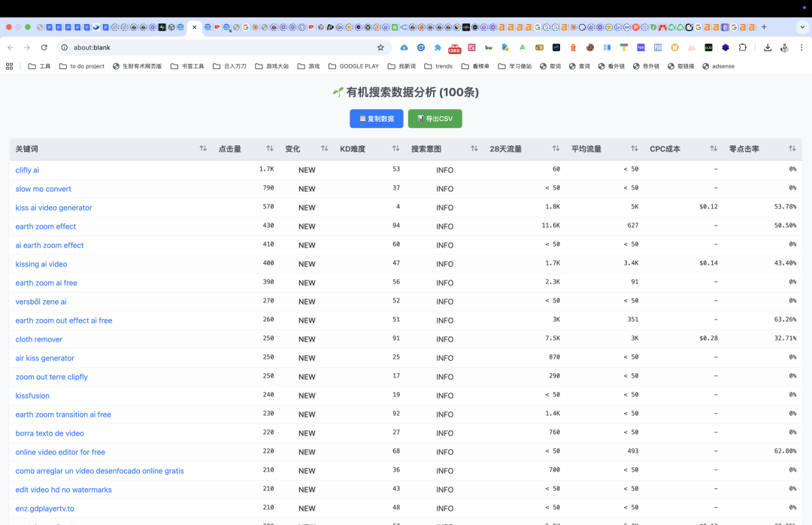Click the extension icon with red 1383 badge

tap(455, 48)
